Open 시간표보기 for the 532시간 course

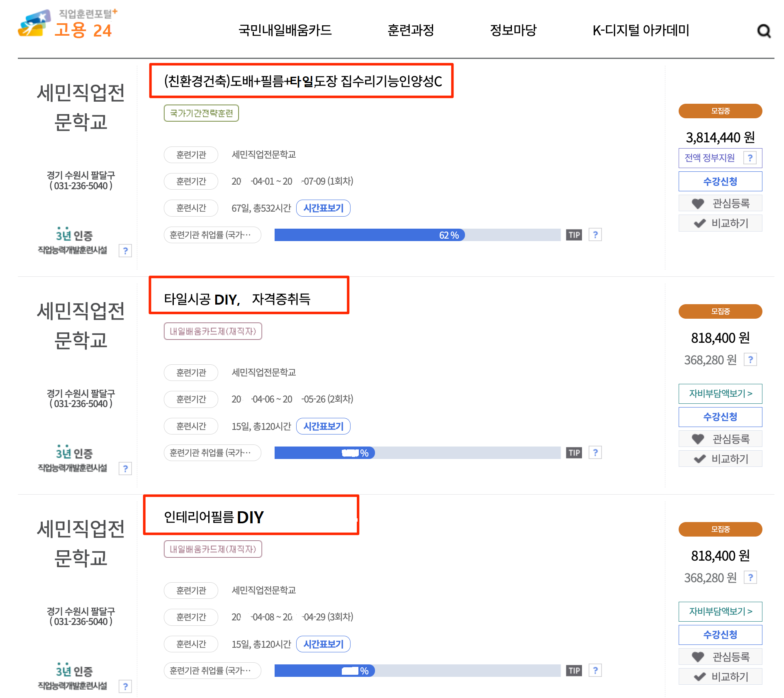[x=323, y=208]
